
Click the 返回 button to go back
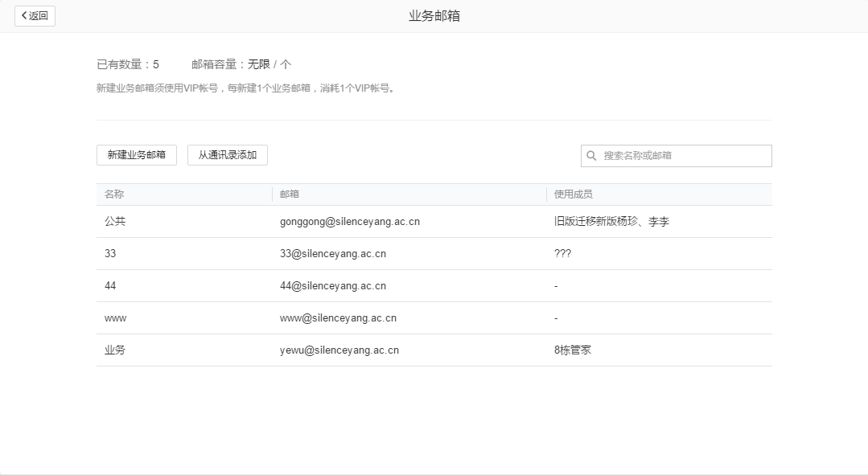point(35,16)
